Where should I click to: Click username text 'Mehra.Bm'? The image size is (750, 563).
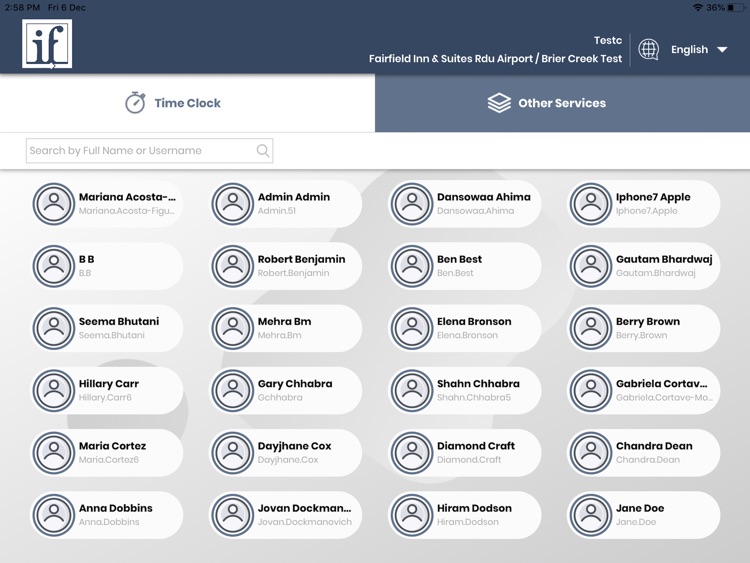pos(279,335)
